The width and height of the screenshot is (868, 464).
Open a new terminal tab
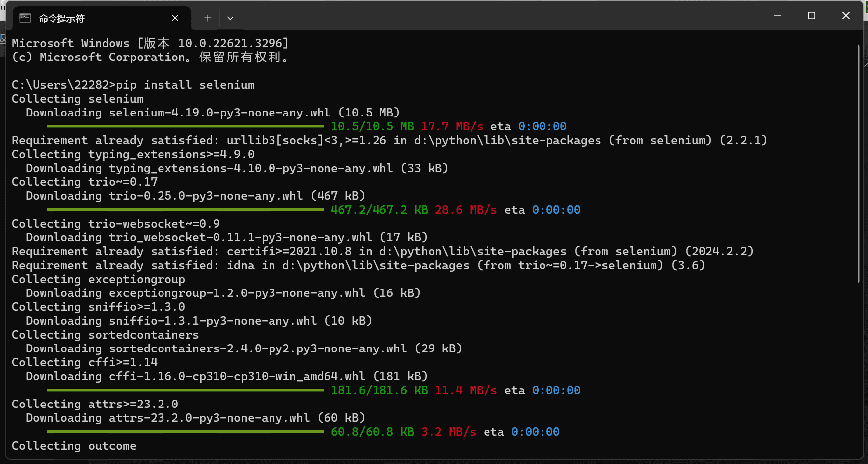point(208,18)
